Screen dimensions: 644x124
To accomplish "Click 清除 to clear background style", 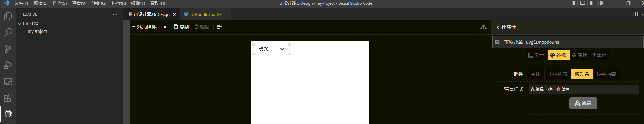I will (x=563, y=89).
